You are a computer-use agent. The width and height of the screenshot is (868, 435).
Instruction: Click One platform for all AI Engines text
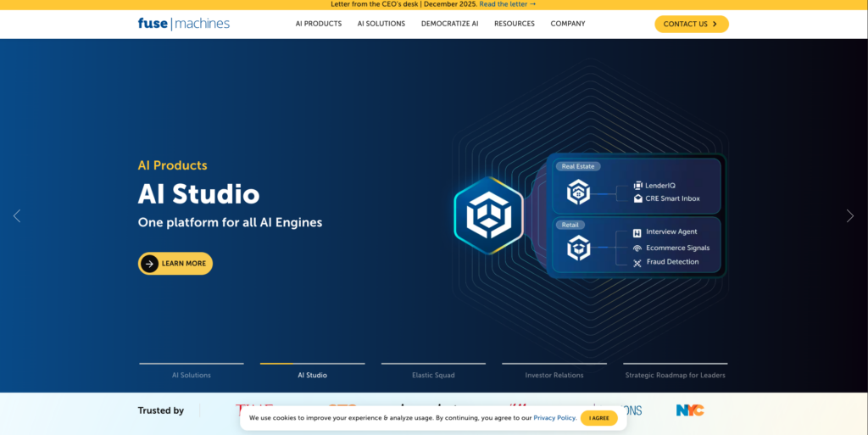click(x=231, y=222)
